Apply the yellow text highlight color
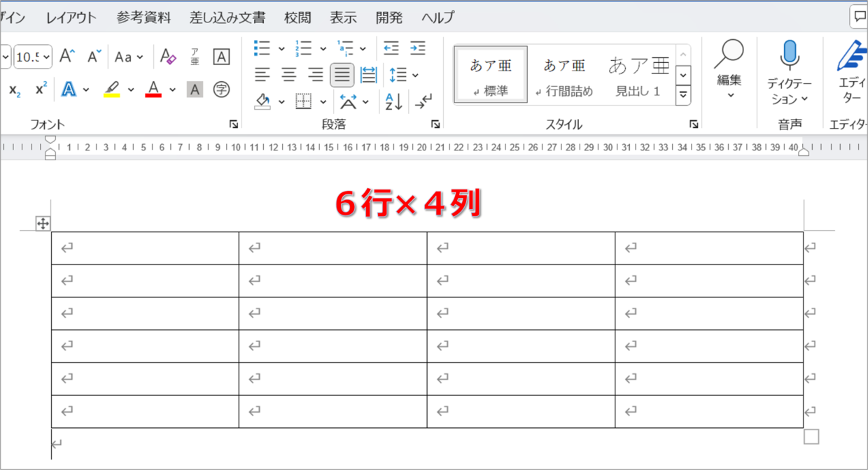 111,90
